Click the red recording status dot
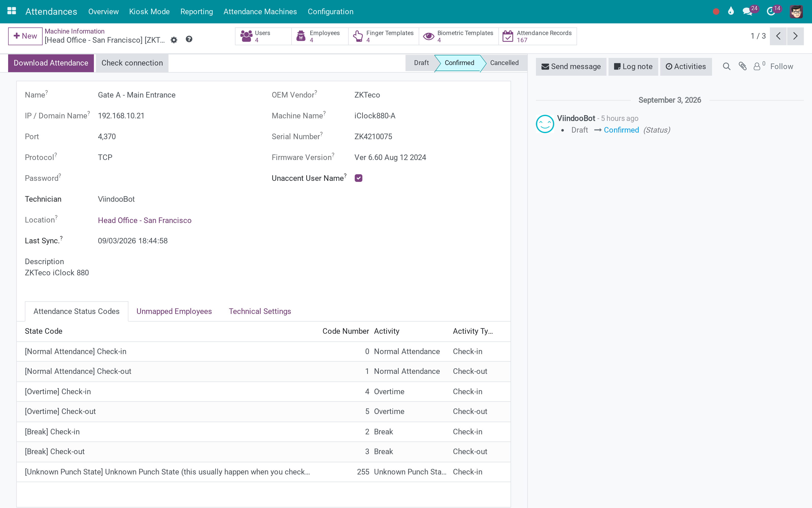 click(716, 12)
